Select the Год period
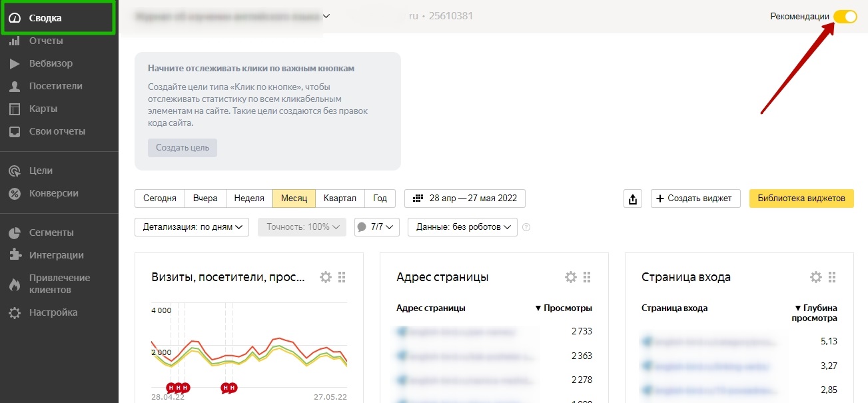868x403 pixels. pyautogui.click(x=380, y=199)
